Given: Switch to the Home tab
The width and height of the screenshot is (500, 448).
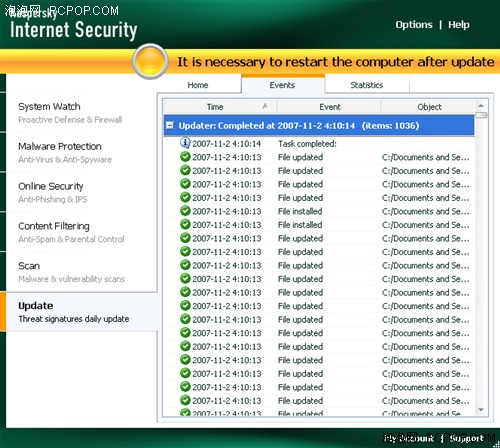Looking at the screenshot, I should click(198, 85).
